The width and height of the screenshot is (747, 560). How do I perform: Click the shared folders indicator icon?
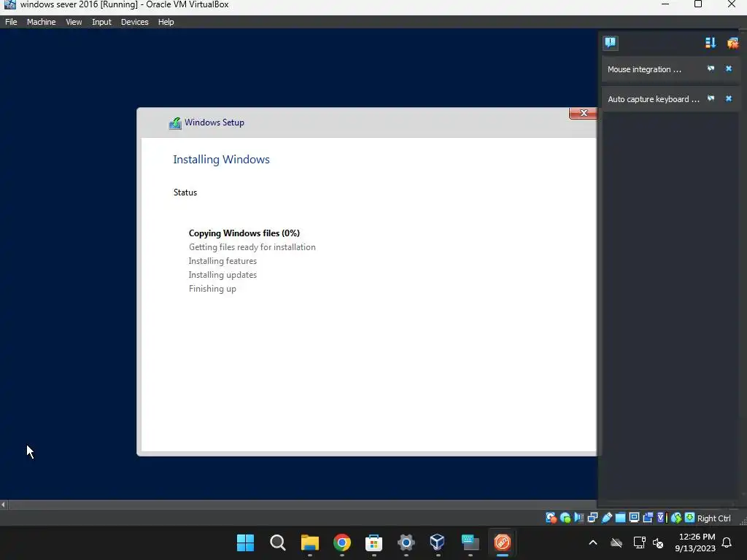(x=620, y=518)
